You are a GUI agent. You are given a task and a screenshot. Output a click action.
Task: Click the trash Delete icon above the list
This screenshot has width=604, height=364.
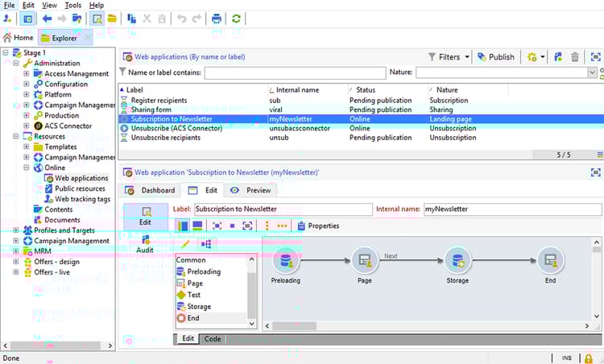pos(575,57)
